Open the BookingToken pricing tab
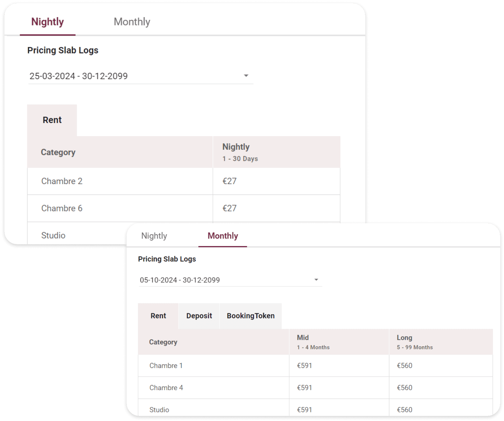 coord(250,316)
